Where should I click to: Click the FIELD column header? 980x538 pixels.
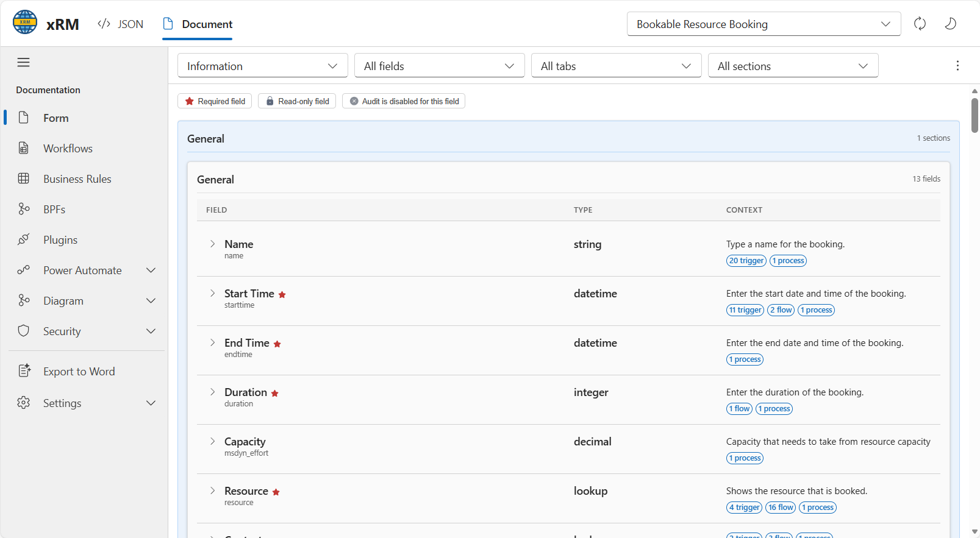pos(216,210)
